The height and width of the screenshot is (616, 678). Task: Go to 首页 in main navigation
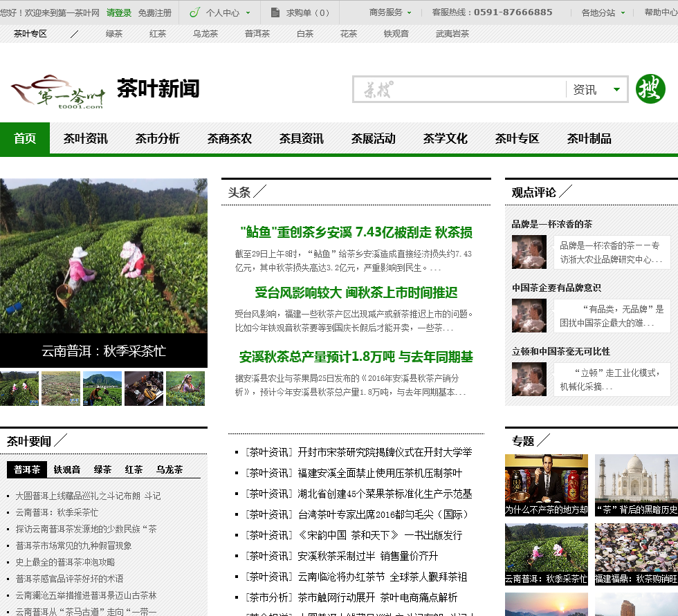point(25,138)
